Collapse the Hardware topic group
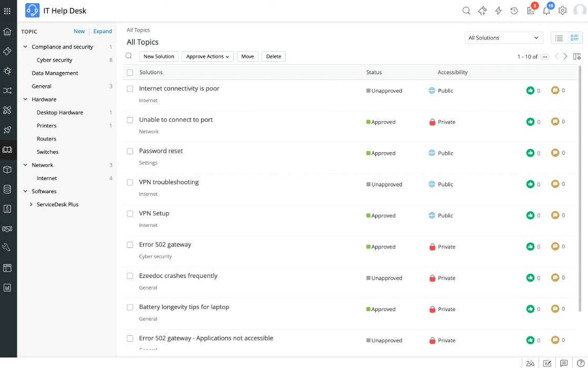 click(x=25, y=99)
